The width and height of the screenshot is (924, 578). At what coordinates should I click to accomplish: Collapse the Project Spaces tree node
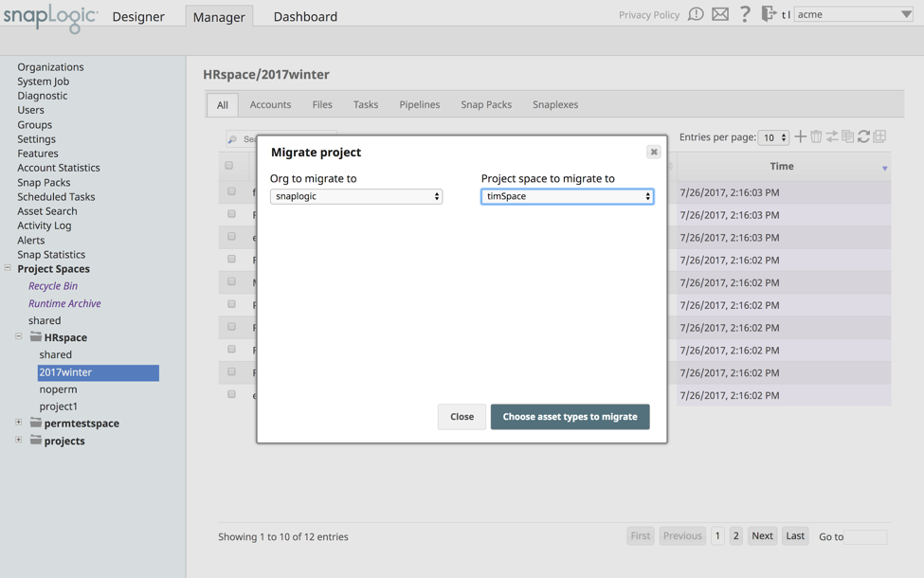(8, 267)
